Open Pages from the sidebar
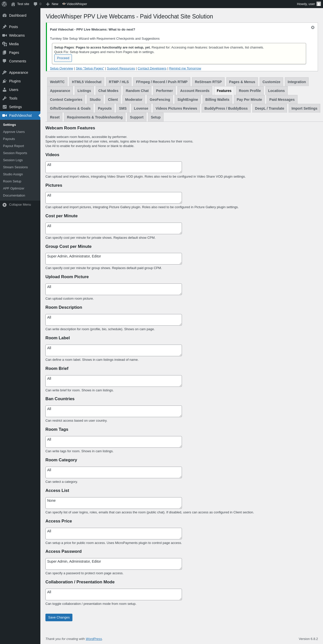Image resolution: width=323 pixels, height=644 pixels. point(20,53)
